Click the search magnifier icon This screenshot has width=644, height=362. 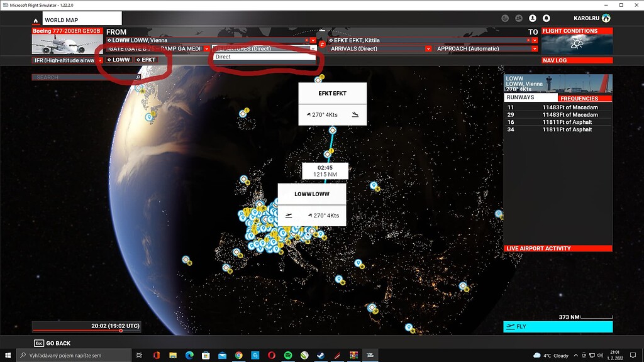click(137, 77)
